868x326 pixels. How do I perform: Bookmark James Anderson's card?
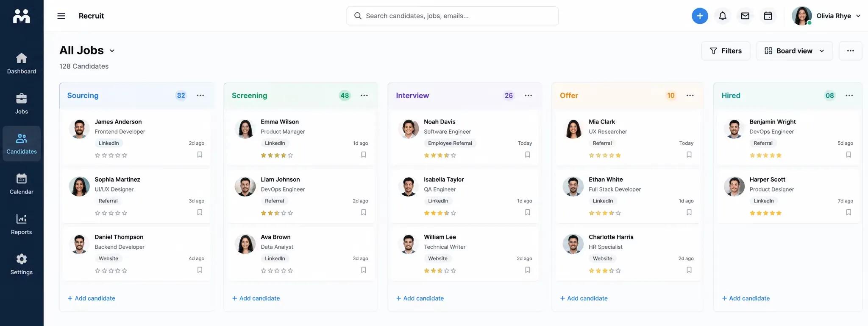(x=200, y=155)
